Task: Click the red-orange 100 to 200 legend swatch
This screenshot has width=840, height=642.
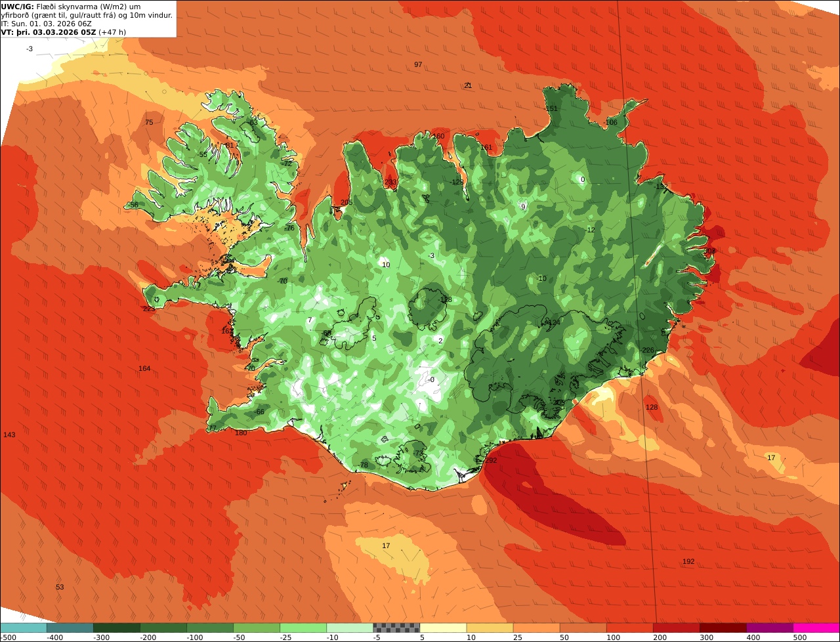Action: click(629, 628)
